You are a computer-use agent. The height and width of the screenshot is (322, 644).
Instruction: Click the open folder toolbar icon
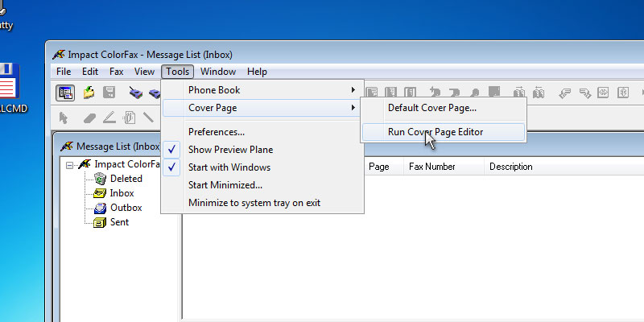click(89, 93)
